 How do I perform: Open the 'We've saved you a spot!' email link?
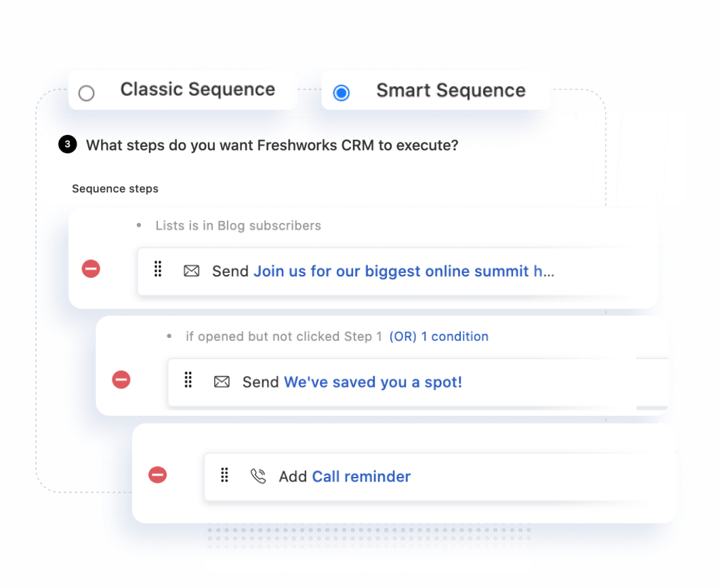pyautogui.click(x=373, y=382)
